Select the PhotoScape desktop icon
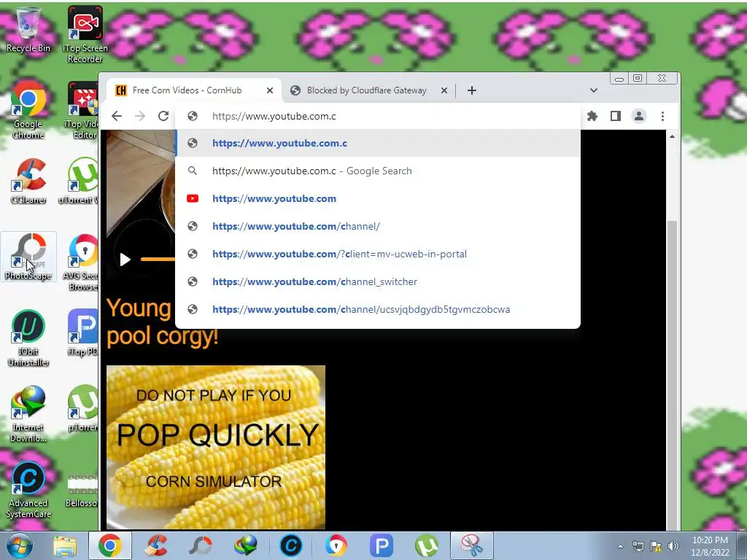Screen dimensions: 747x560 point(28,257)
